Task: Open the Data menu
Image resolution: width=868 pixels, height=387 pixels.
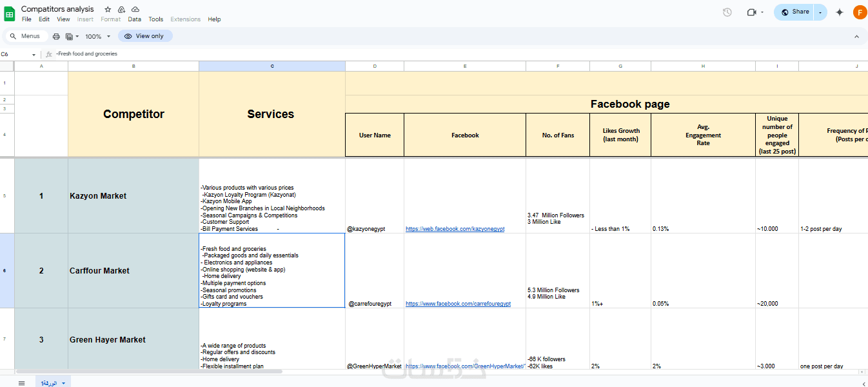Action: tap(134, 19)
